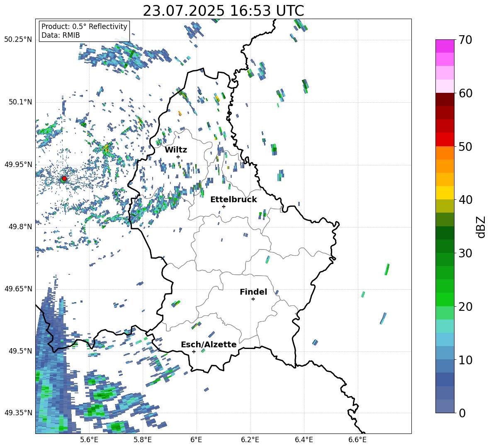The width and height of the screenshot is (491, 448).
Task: Click the Ettelbruck city label
Action: 233,200
